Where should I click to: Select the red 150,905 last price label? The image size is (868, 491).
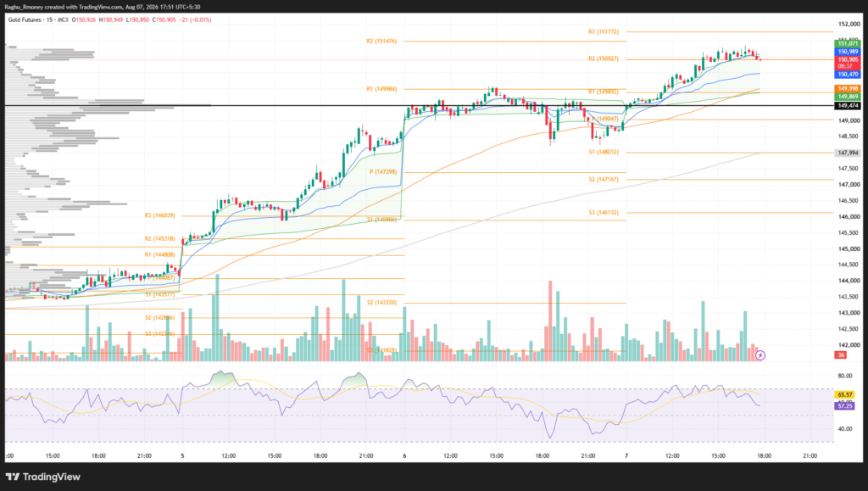point(848,59)
